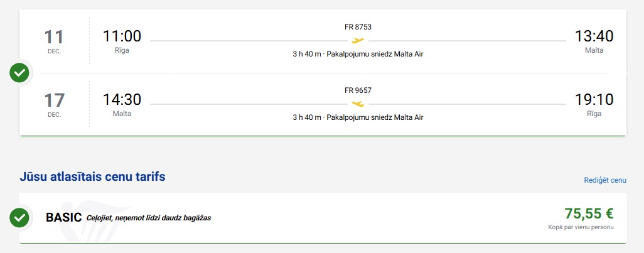The height and width of the screenshot is (253, 644).
Task: Select flight number FR 9657
Action: pos(358,90)
